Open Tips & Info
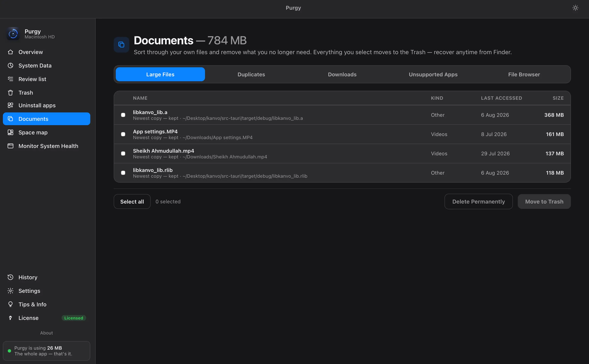The image size is (589, 364). 46,304
